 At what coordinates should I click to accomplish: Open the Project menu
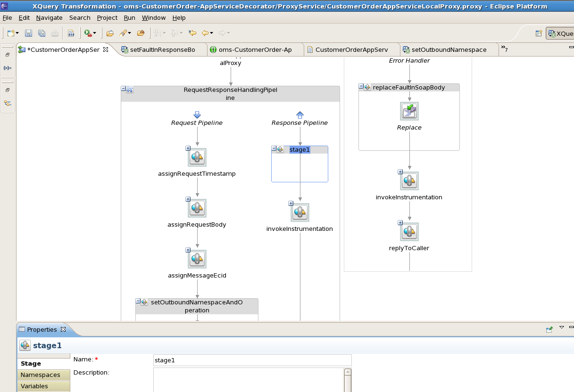click(x=107, y=17)
